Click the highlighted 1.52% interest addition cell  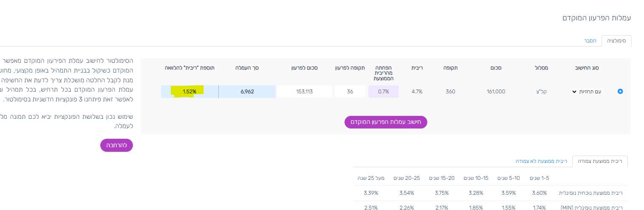point(189,91)
